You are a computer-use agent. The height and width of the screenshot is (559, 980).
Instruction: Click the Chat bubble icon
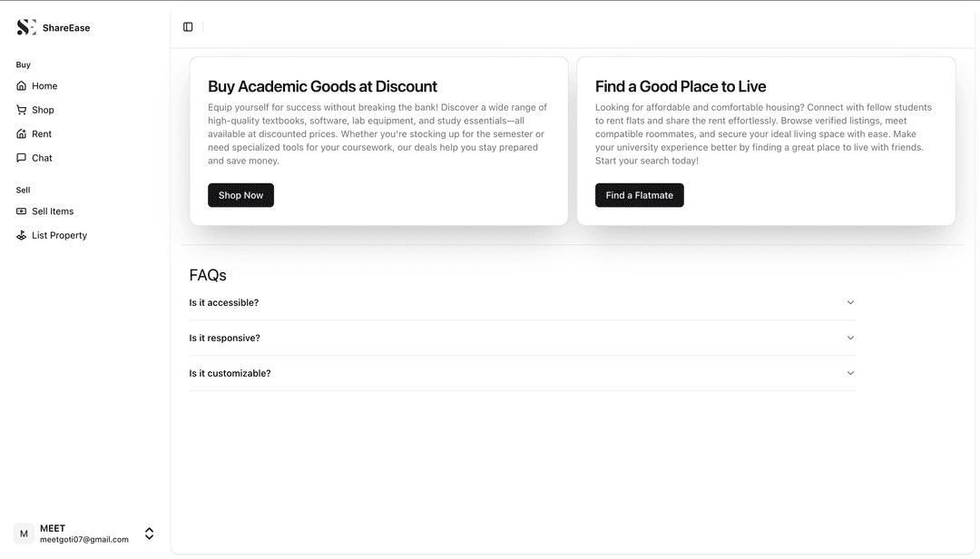(x=22, y=158)
